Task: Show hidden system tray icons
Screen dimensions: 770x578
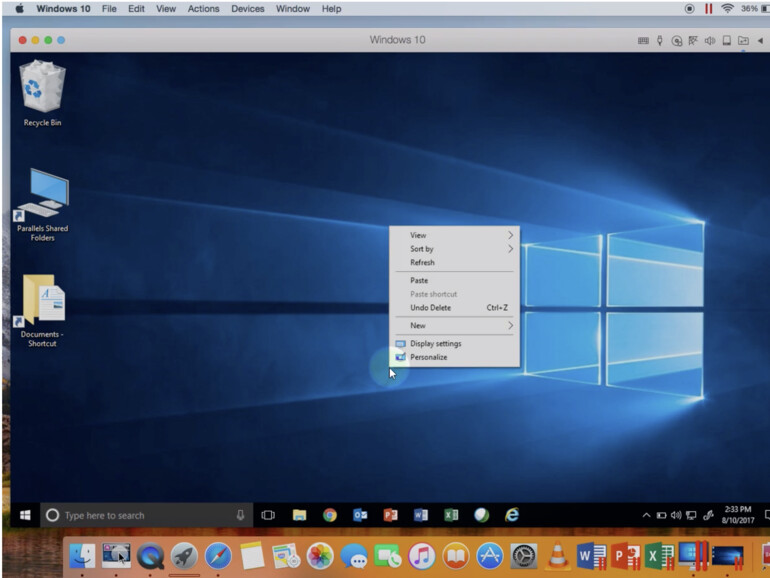Action: point(646,515)
